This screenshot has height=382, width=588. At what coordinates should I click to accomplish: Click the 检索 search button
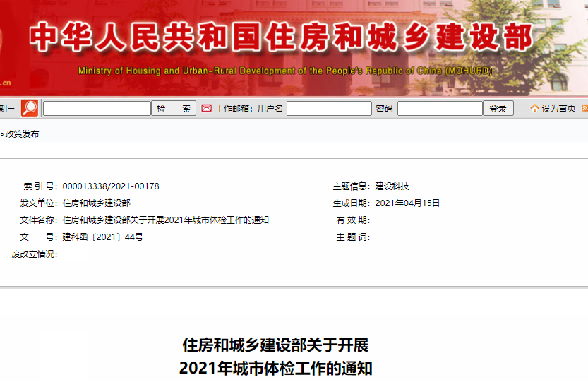(x=174, y=109)
